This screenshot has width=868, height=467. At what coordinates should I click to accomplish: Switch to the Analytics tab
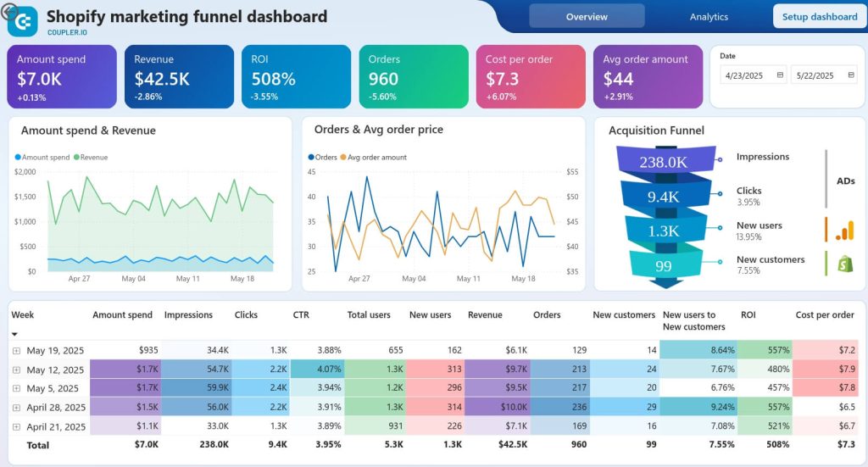[x=709, y=17]
